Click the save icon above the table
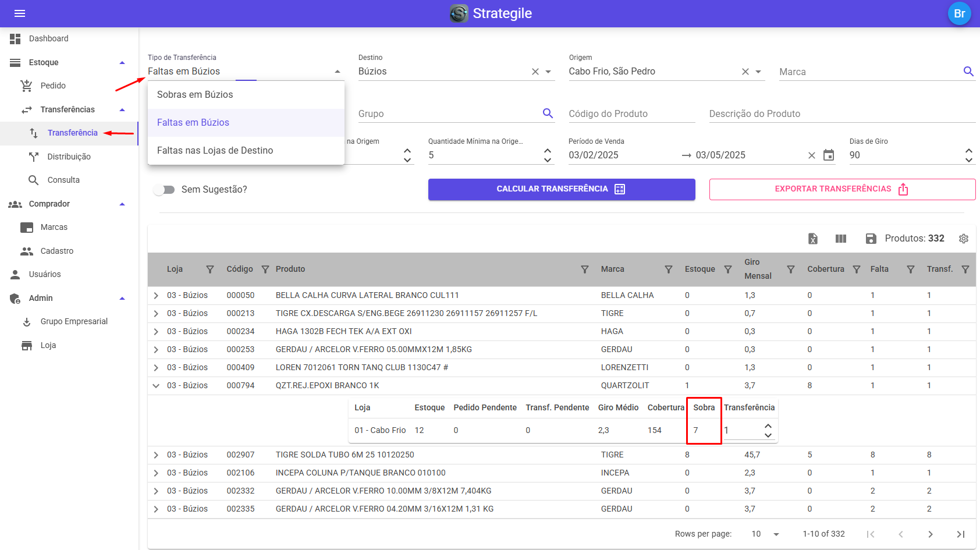980x550 pixels. (871, 239)
